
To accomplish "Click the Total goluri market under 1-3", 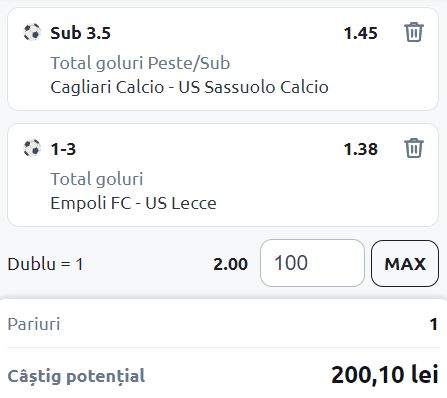I will (97, 179).
